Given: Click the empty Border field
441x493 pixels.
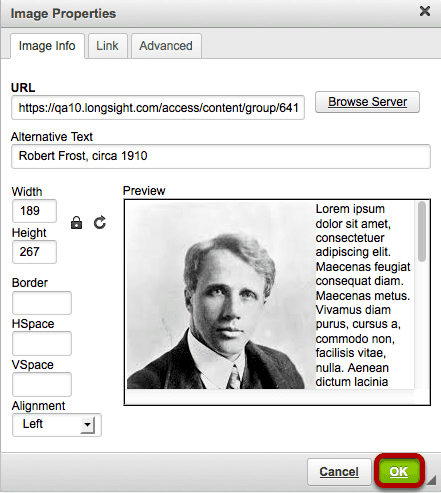Looking at the screenshot, I should 42,303.
